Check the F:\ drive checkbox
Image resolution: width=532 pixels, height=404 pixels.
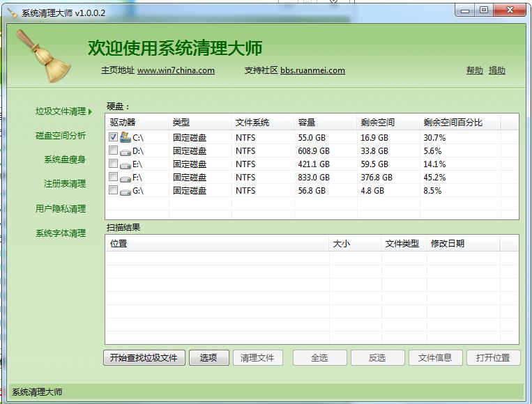pyautogui.click(x=113, y=177)
